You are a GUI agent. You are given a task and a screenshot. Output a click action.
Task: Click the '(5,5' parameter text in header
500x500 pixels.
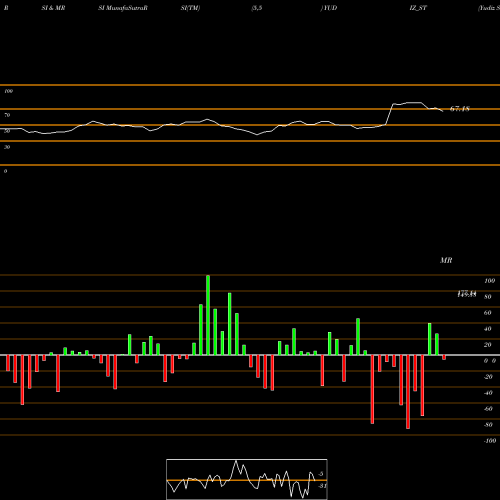click(x=257, y=8)
